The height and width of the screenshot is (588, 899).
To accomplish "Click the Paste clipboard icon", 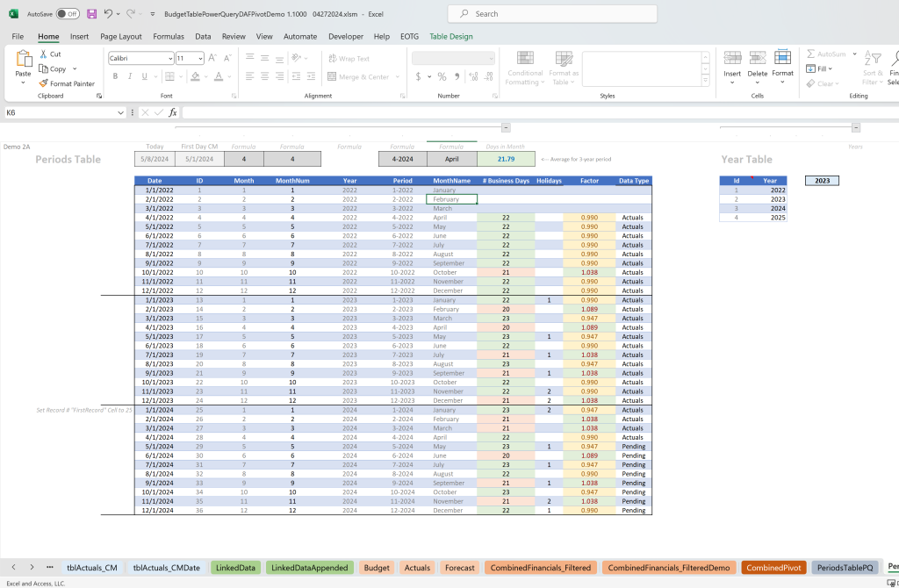I will pos(23,59).
